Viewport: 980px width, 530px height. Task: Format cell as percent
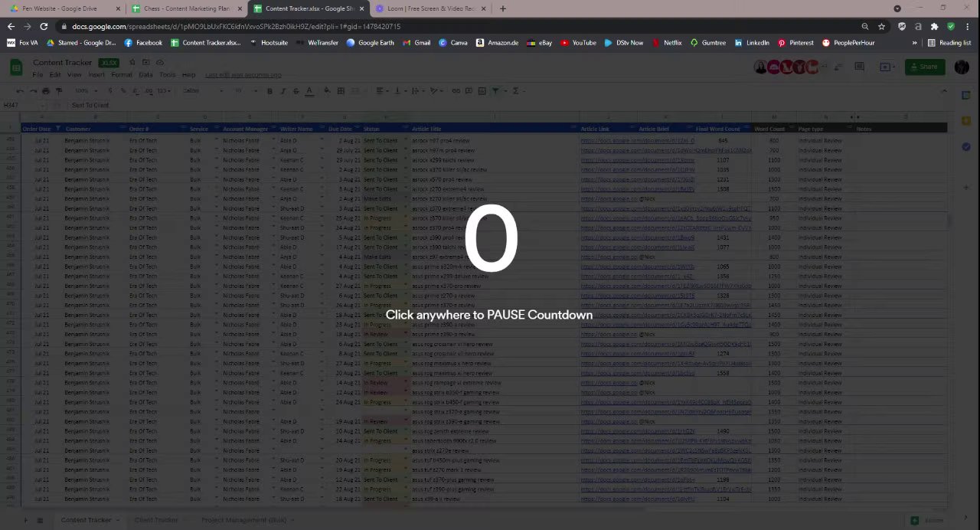[x=123, y=90]
